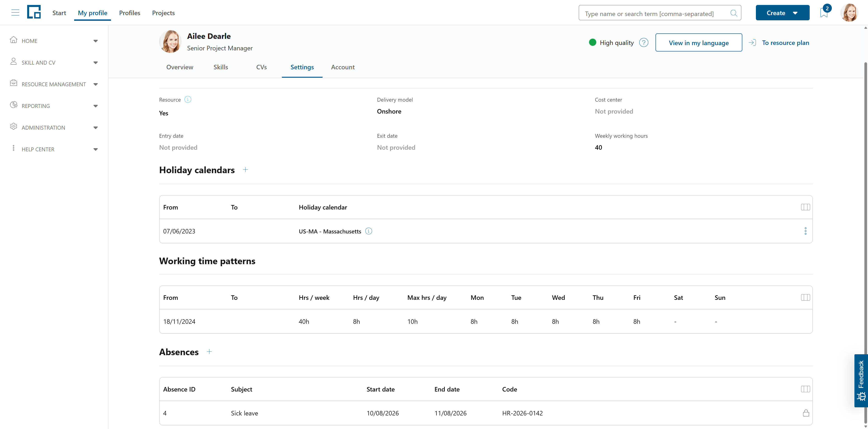This screenshot has width=868, height=429.
Task: Click View in my language button
Action: coord(698,43)
